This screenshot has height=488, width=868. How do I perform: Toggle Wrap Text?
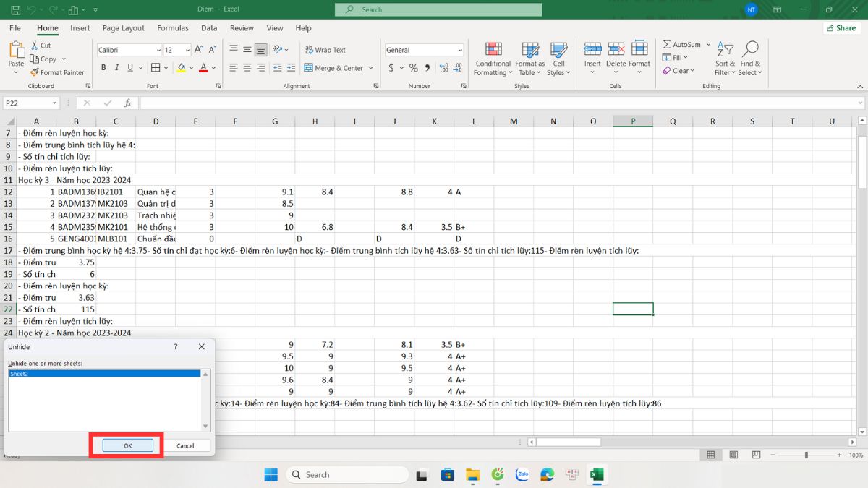pyautogui.click(x=325, y=50)
